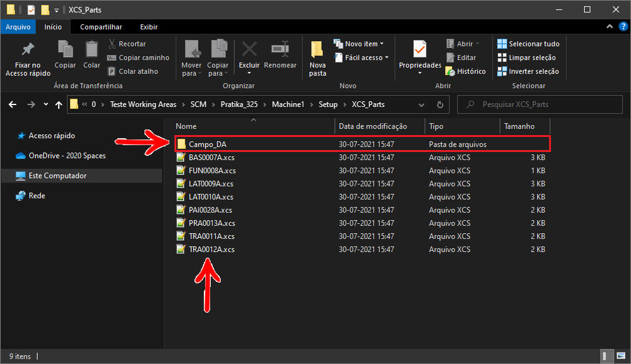Image resolution: width=631 pixels, height=364 pixels.
Task: Refresh the XCS_Parts folder view
Action: [440, 104]
